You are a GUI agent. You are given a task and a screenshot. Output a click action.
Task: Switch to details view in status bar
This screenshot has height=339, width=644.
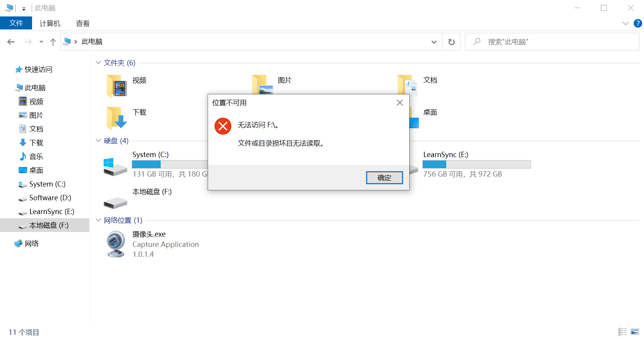point(623,332)
